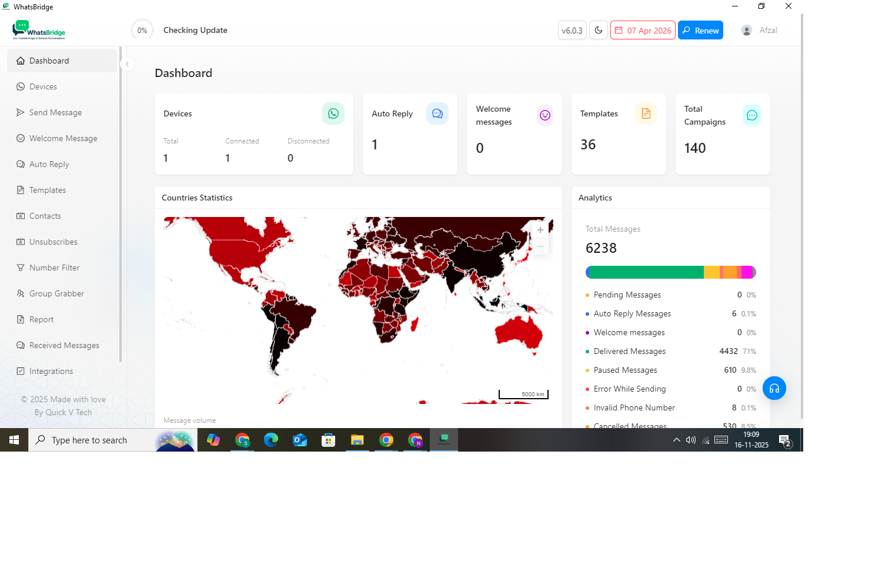
Task: Click the WhatsBridge logo
Action: (39, 30)
